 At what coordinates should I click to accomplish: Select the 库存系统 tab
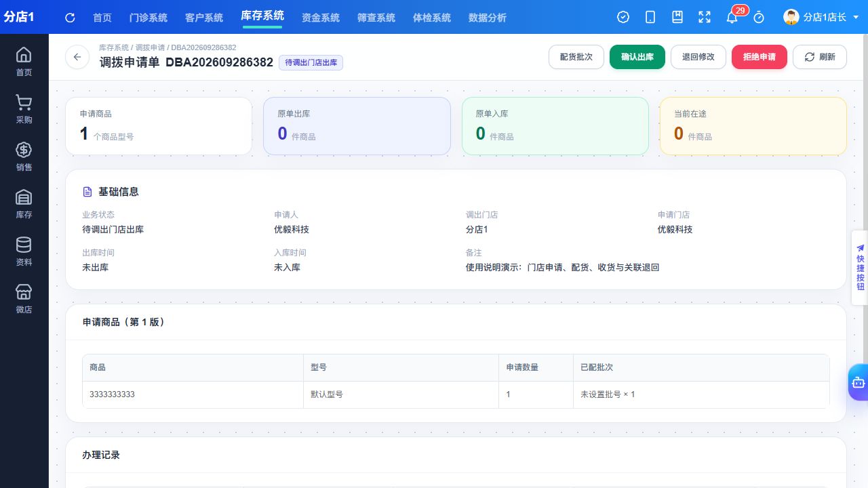tap(262, 16)
